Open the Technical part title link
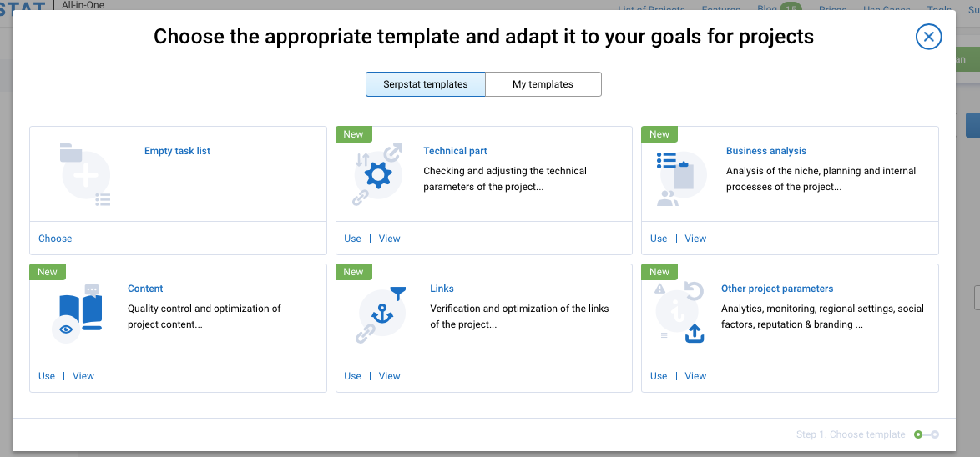This screenshot has width=980, height=457. coord(455,151)
